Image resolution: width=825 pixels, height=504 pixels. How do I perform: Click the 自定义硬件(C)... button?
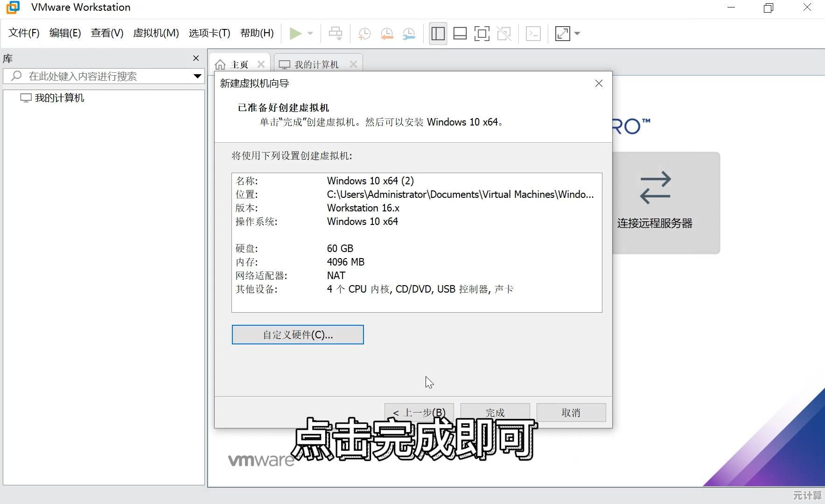(298, 335)
